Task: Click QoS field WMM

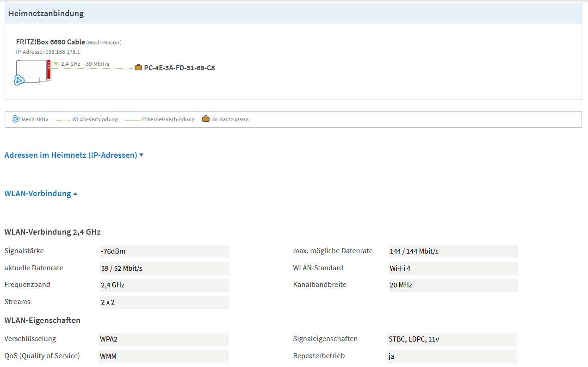Action: 163,356
